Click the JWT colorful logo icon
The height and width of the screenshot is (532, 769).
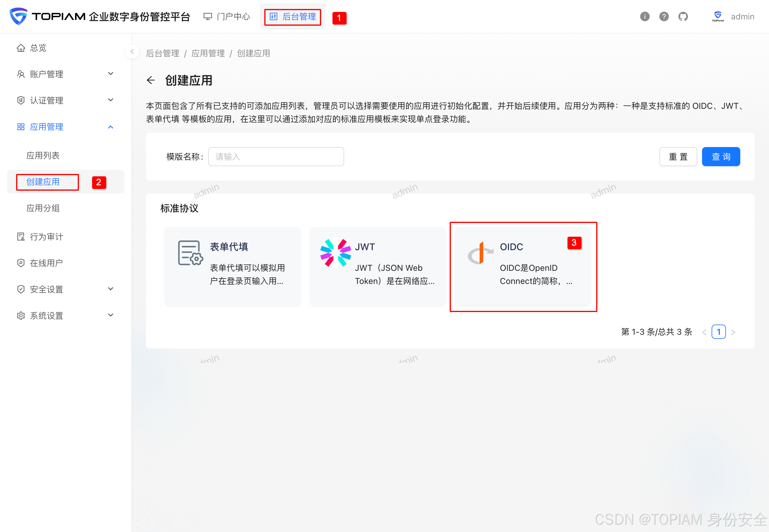335,253
